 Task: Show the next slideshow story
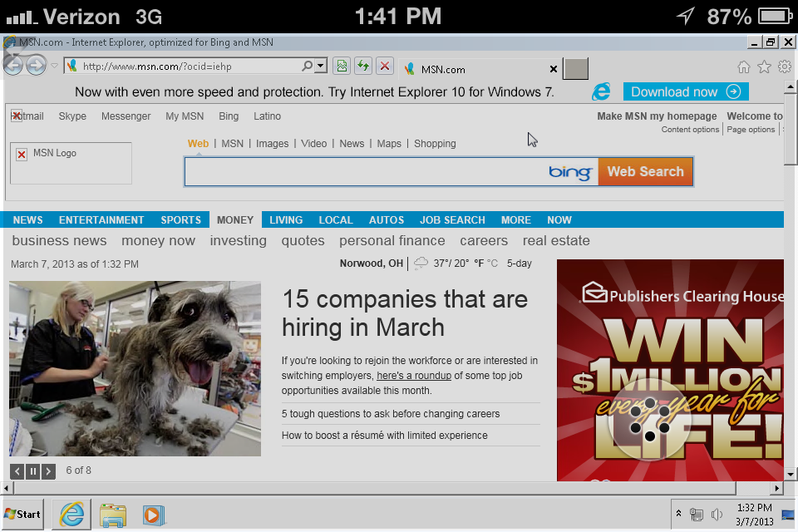48,471
